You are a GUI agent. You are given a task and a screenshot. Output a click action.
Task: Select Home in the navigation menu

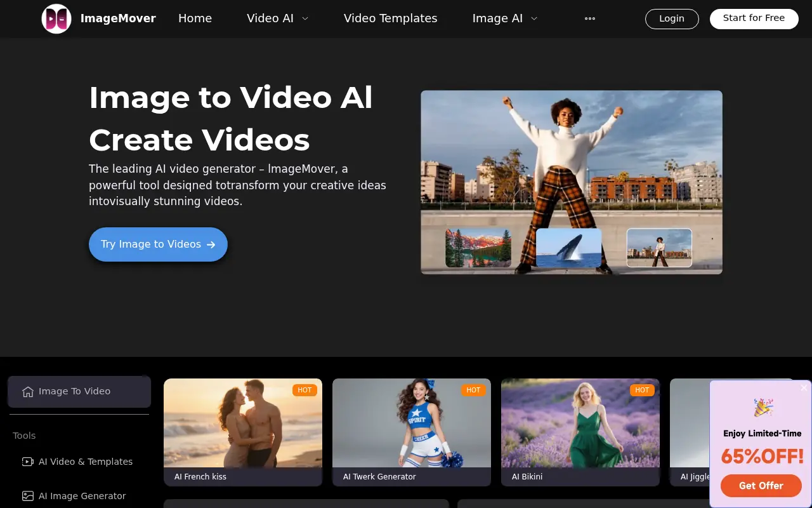195,18
